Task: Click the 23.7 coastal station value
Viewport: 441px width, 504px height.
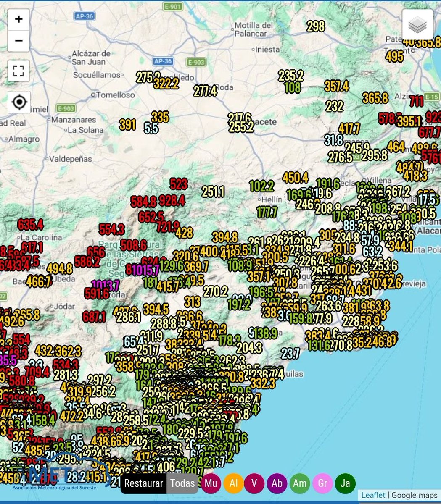Action: tap(290, 353)
